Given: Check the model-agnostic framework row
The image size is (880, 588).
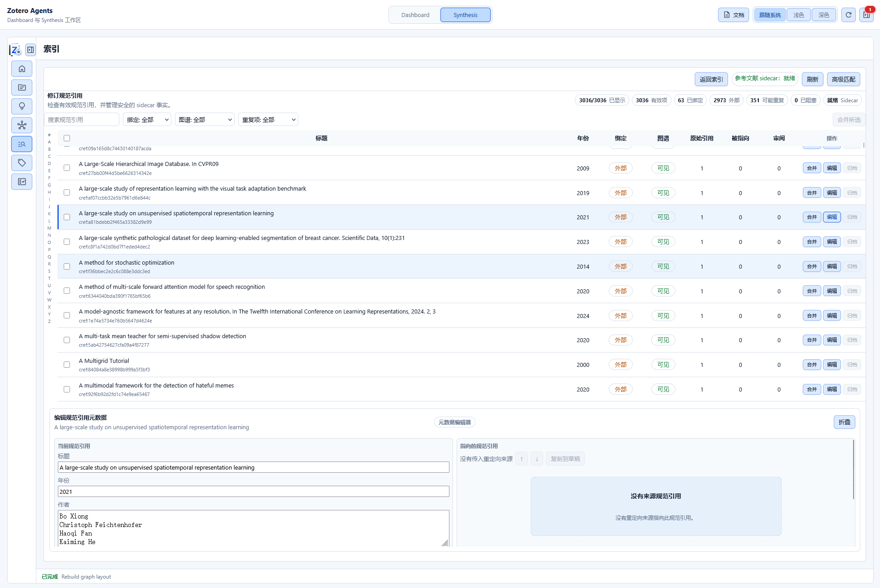Looking at the screenshot, I should 67,315.
